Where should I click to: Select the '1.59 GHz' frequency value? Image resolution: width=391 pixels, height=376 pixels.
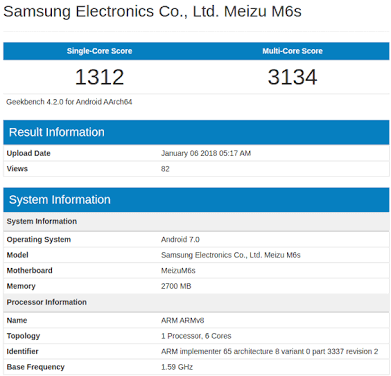(177, 367)
